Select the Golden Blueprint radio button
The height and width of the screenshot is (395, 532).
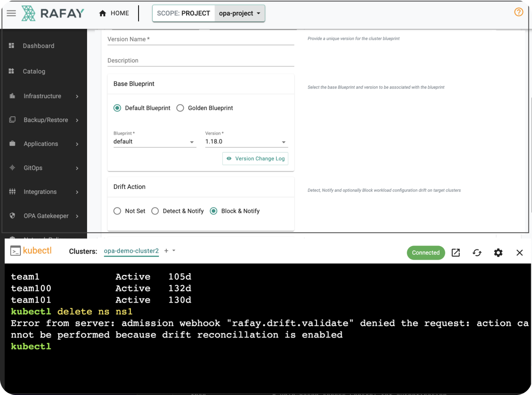(180, 108)
